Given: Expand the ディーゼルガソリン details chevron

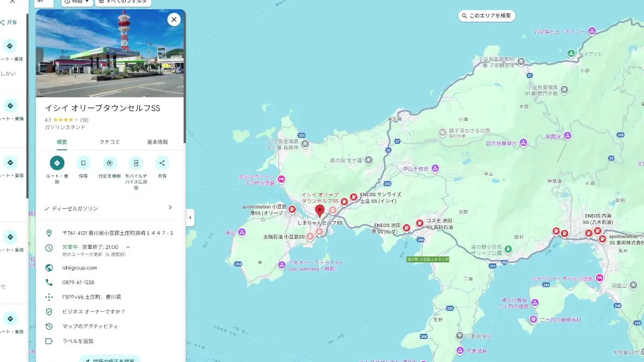Looking at the screenshot, I should (x=170, y=208).
